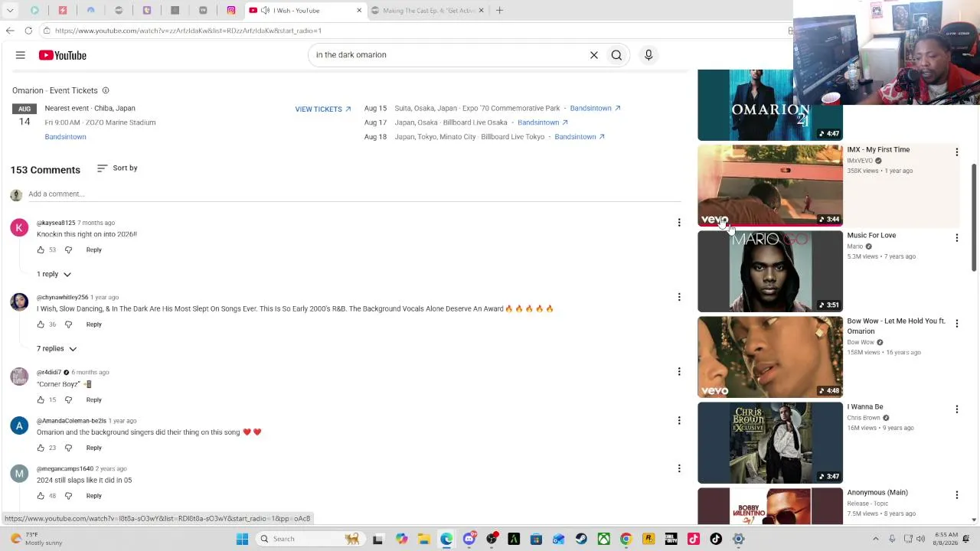The image size is (980, 551).
Task: Mute the I Wish tab audio icon
Action: click(265, 11)
